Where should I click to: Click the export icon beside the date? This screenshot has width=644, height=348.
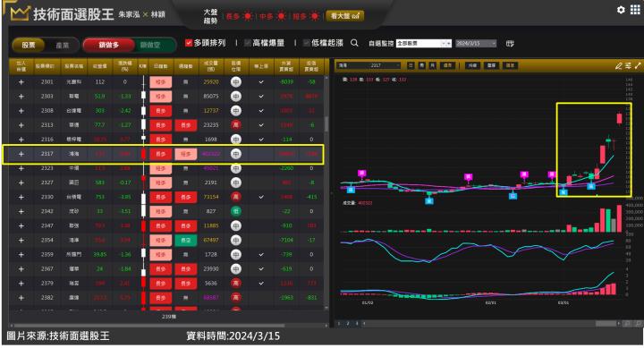click(510, 43)
